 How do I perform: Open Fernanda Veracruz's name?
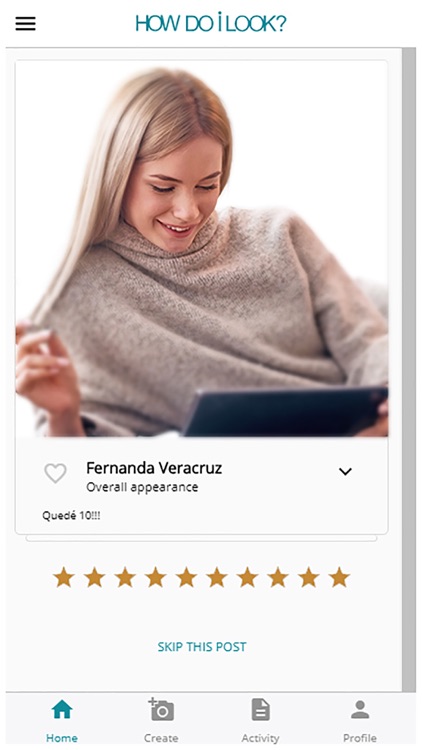click(154, 468)
